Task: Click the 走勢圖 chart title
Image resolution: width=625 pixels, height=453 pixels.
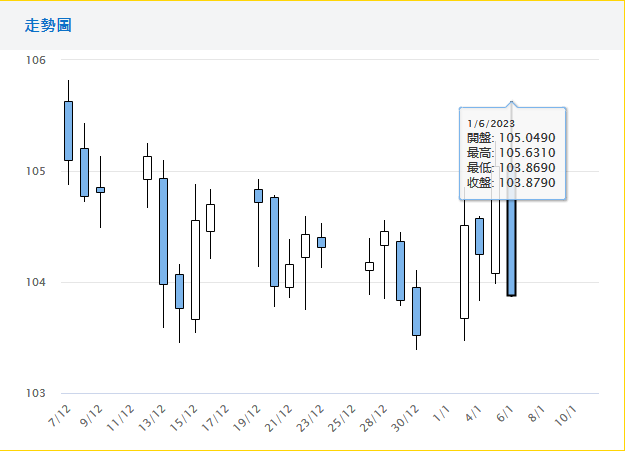Action: (x=48, y=25)
